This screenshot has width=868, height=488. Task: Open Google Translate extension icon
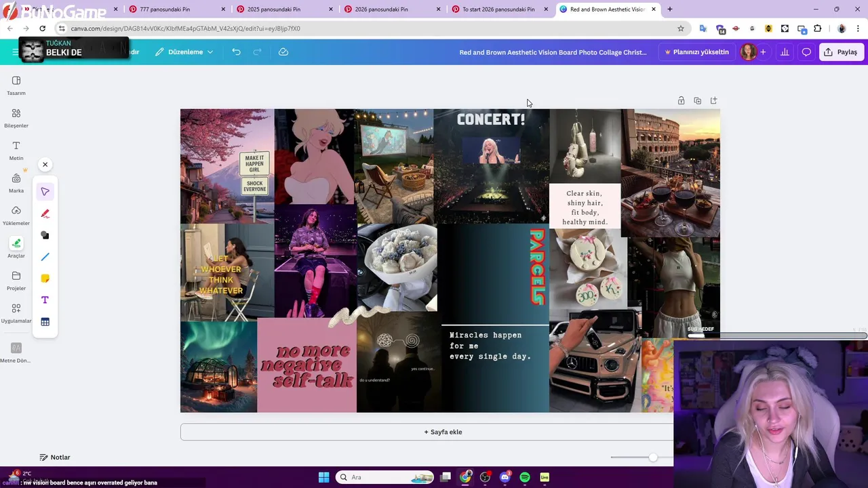click(x=703, y=28)
